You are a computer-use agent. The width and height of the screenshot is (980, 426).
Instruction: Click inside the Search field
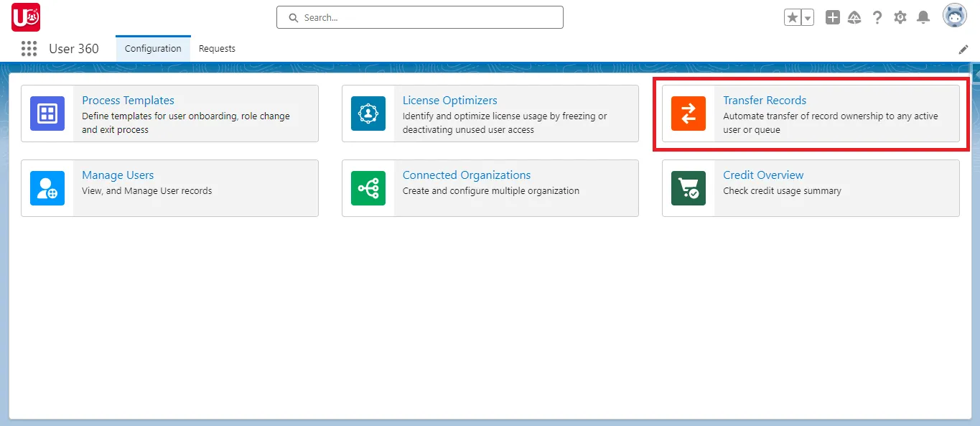coord(419,17)
